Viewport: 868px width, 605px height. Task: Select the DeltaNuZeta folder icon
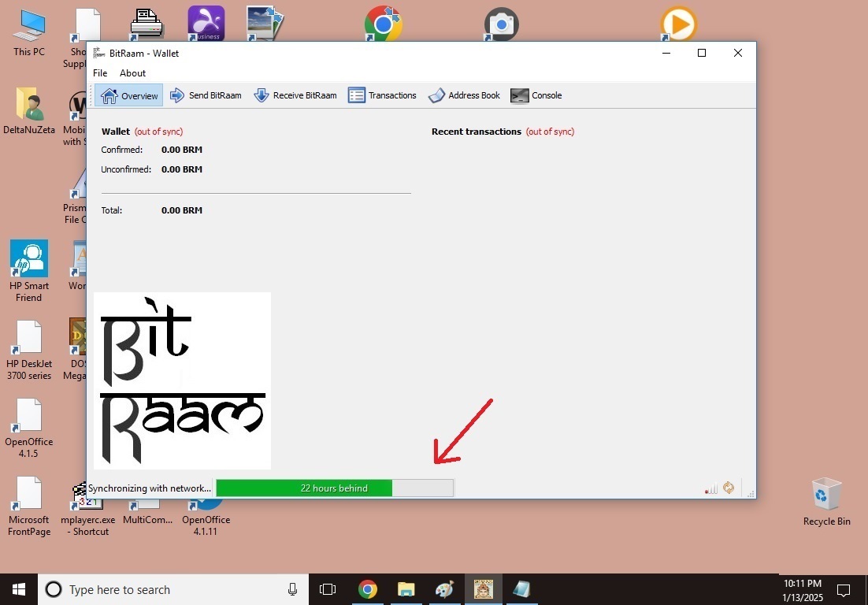(29, 111)
